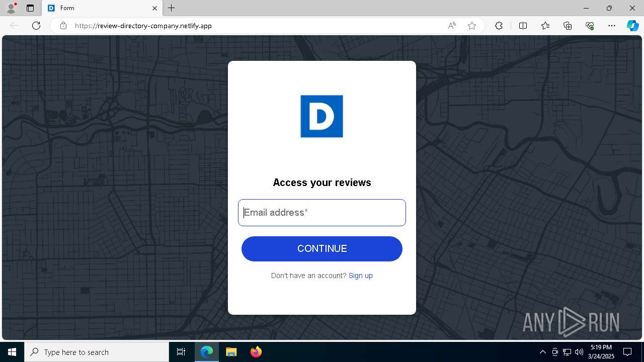The width and height of the screenshot is (644, 362).
Task: Open network status tray icon
Action: coord(567,352)
